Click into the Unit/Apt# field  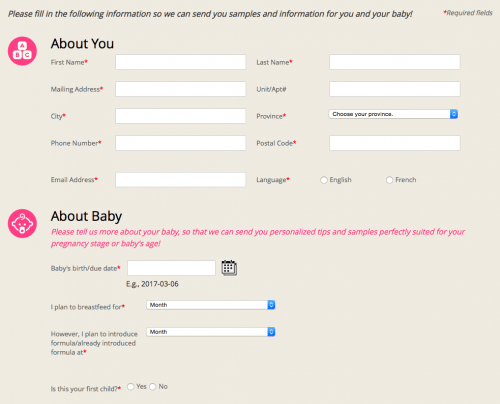click(x=395, y=89)
